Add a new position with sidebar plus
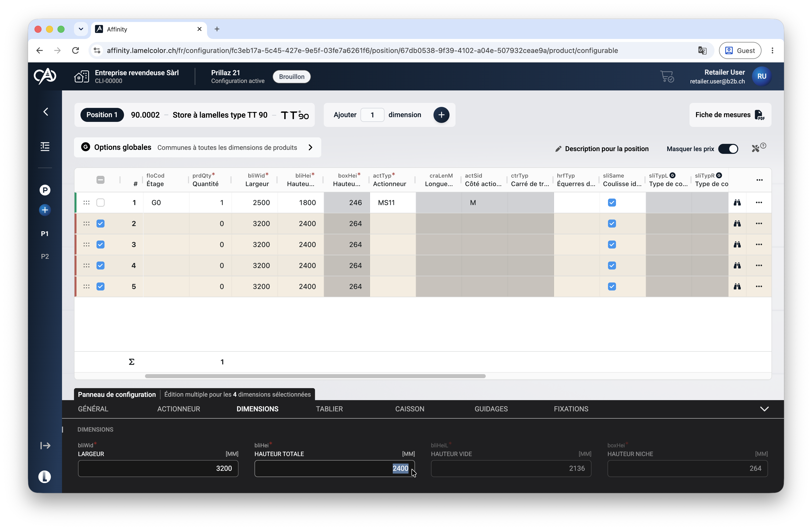The image size is (812, 530). coord(45,210)
